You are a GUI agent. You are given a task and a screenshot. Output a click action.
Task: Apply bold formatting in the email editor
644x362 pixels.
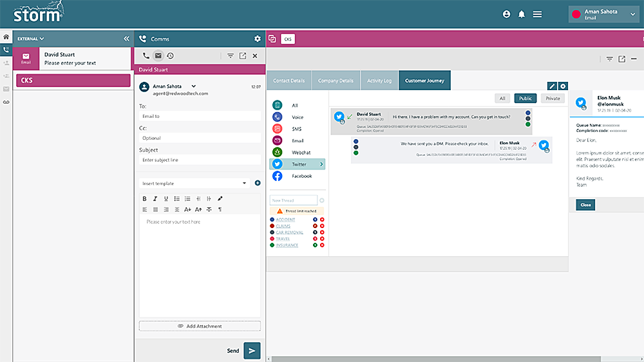tap(144, 198)
